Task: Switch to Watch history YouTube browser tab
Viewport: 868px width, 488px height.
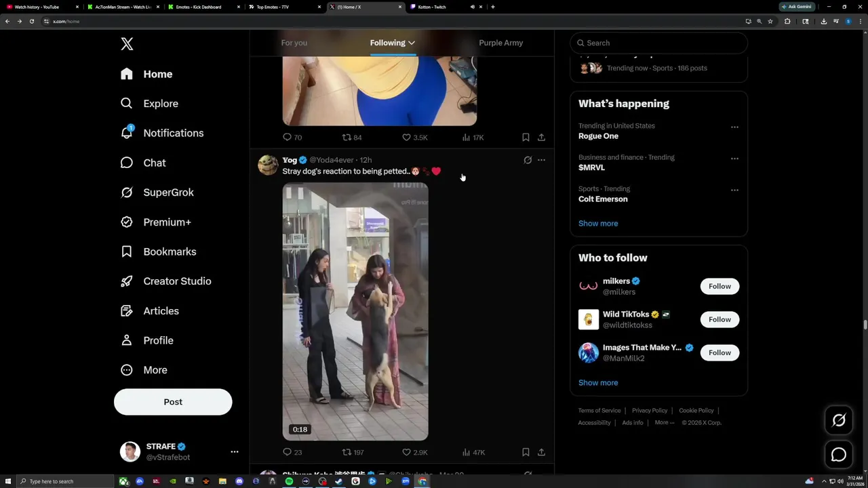Action: point(41,7)
